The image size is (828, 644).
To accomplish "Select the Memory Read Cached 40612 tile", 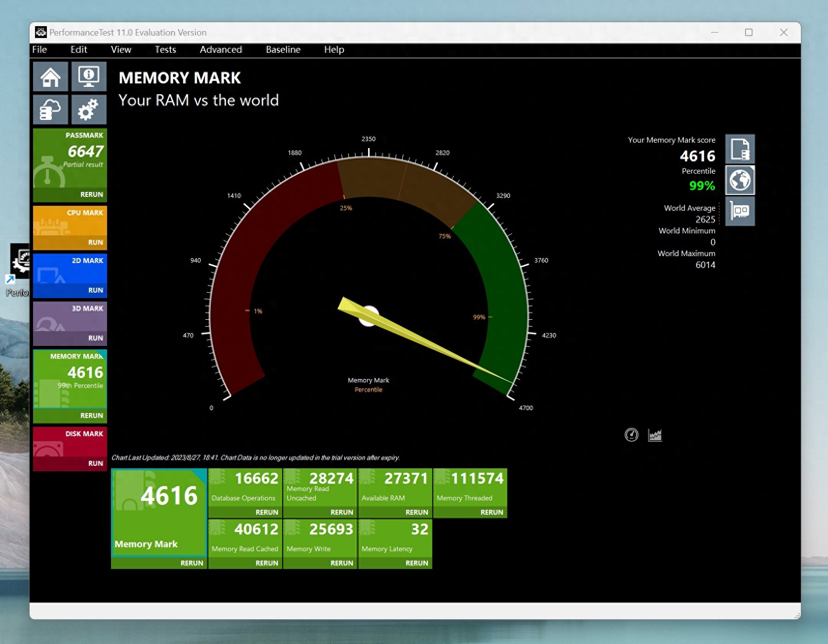I will [245, 538].
